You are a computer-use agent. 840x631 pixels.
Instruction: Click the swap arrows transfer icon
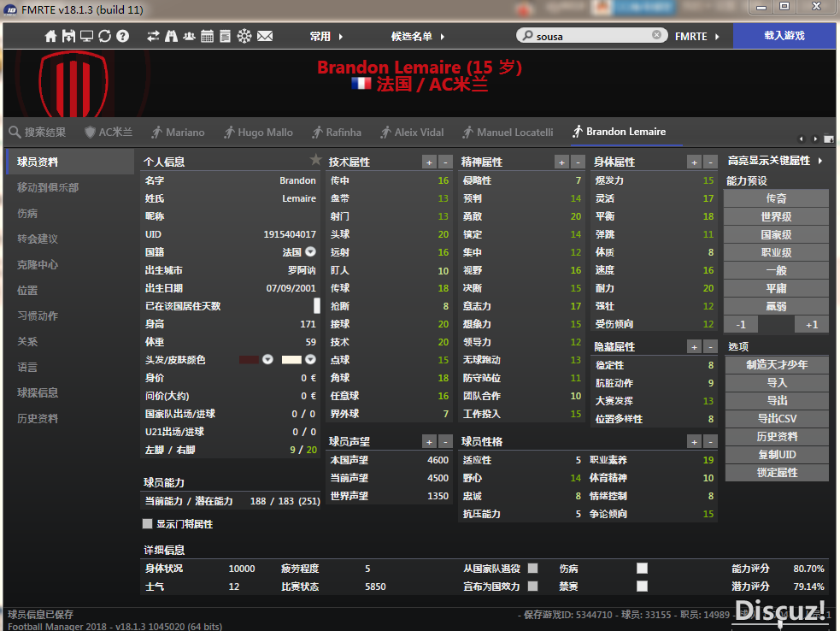(x=153, y=36)
